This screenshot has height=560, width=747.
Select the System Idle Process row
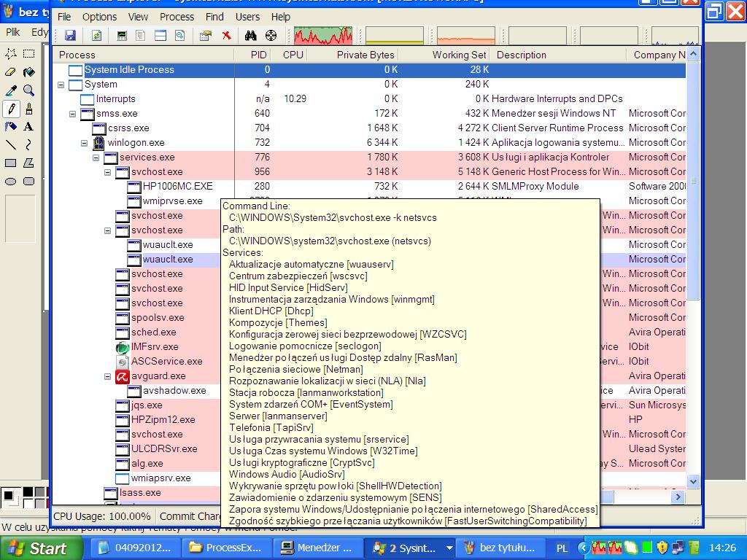point(369,69)
